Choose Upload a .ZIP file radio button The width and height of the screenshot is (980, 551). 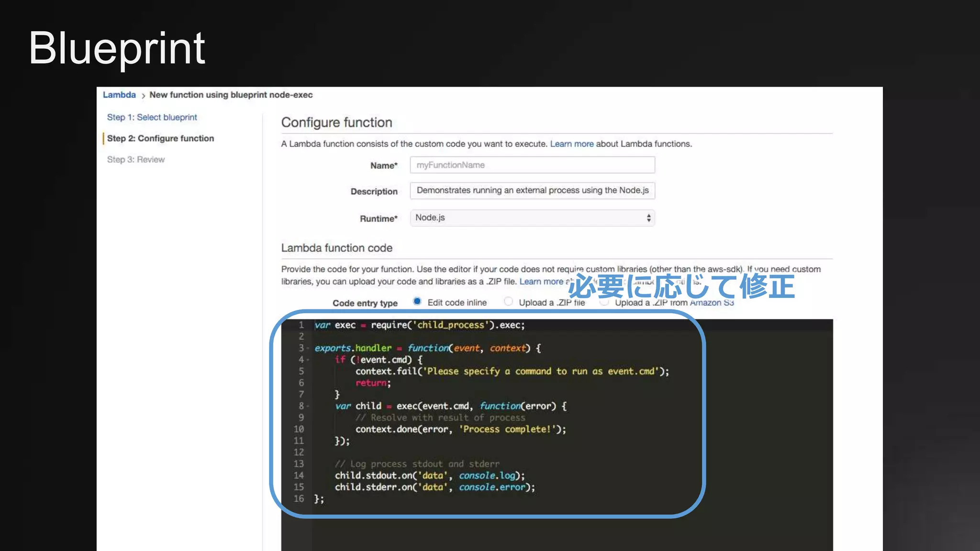[508, 301]
